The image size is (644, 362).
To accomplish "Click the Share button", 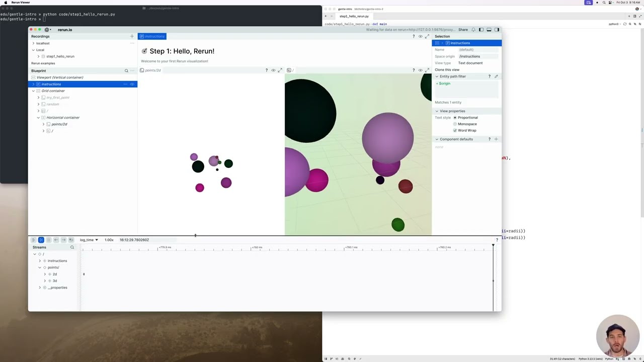I will pos(463,30).
